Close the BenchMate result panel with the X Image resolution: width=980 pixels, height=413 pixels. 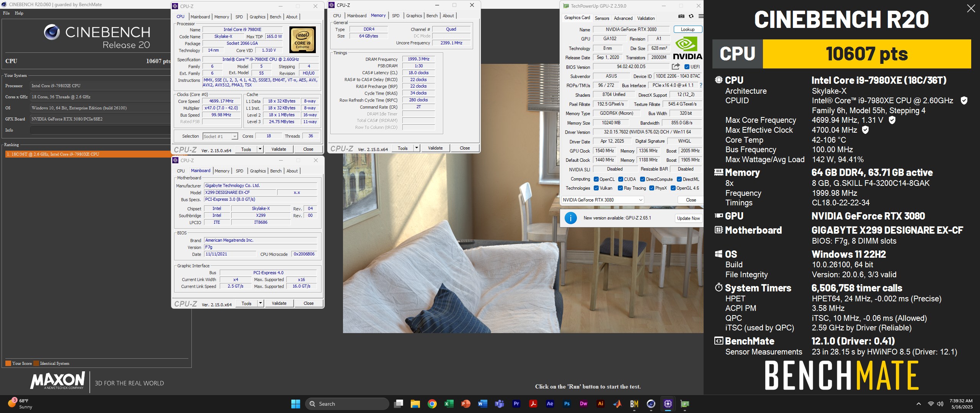click(971, 8)
